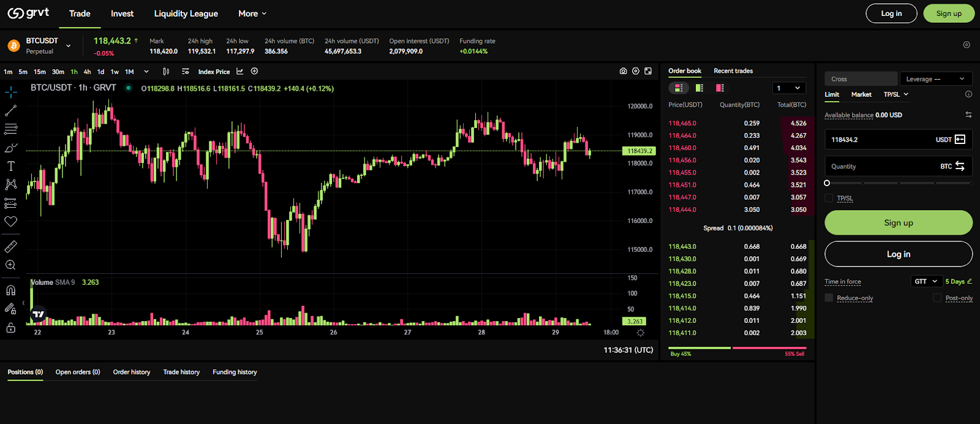980x424 pixels.
Task: Toggle magnet mode on the chart
Action: (10, 290)
